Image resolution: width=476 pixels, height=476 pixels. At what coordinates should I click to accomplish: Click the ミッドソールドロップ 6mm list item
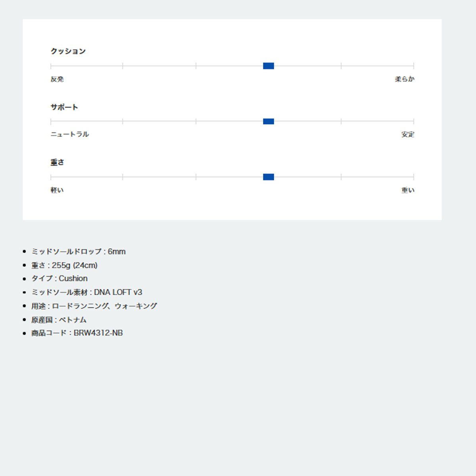pyautogui.click(x=79, y=251)
